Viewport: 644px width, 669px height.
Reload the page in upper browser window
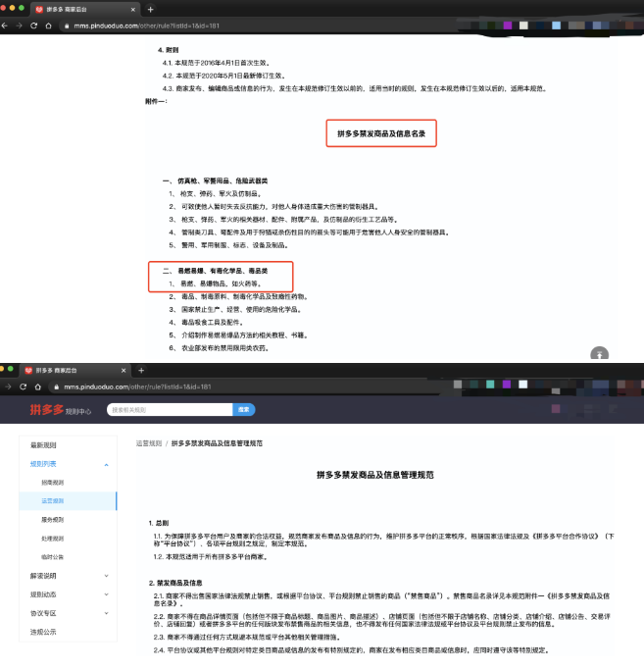pyautogui.click(x=34, y=26)
